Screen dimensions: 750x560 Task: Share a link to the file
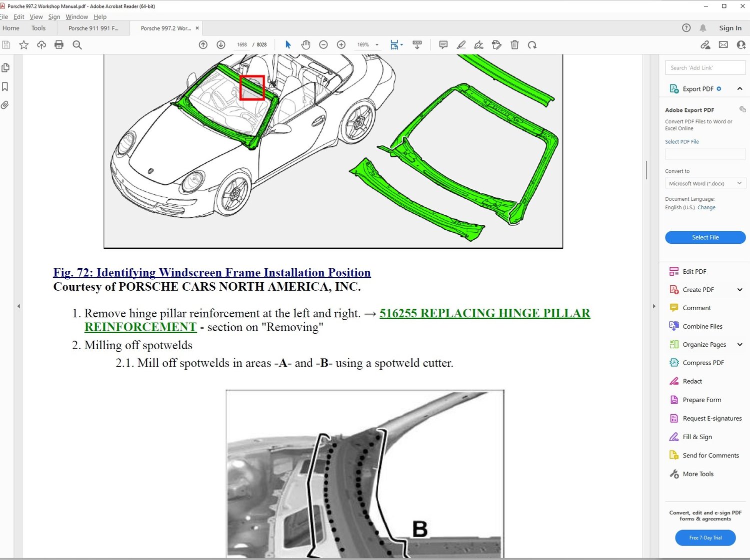705,45
